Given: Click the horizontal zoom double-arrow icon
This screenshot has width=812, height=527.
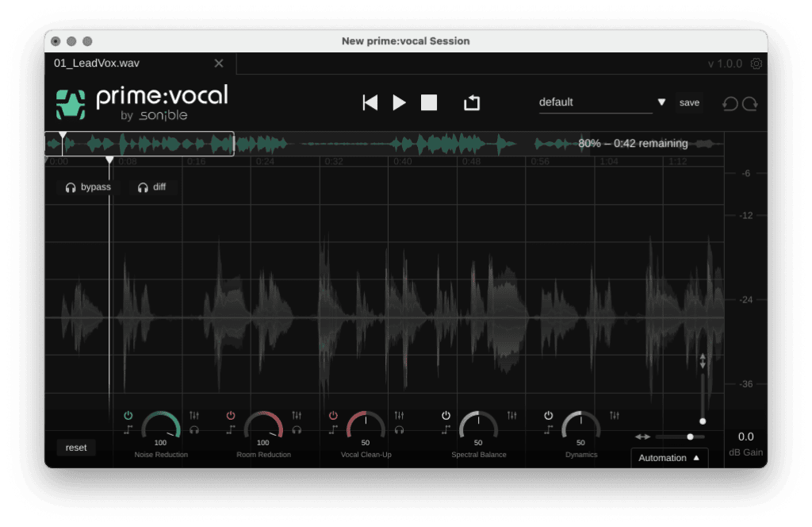Looking at the screenshot, I should pyautogui.click(x=642, y=437).
